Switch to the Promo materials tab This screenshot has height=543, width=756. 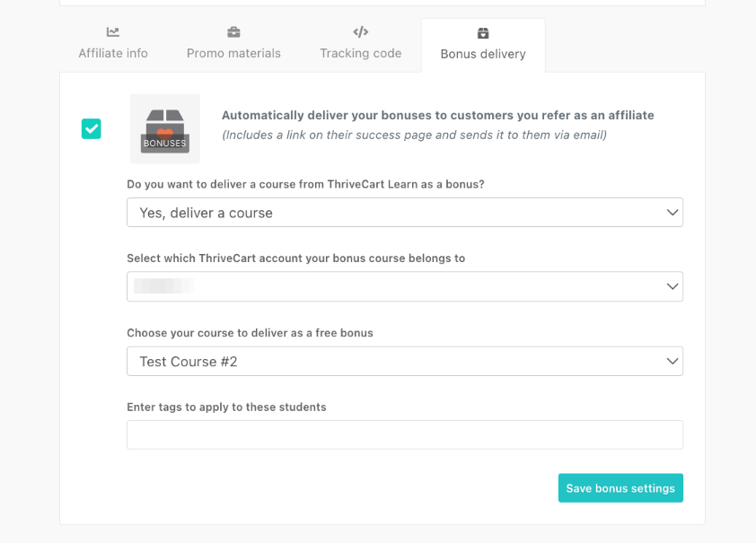tap(233, 53)
